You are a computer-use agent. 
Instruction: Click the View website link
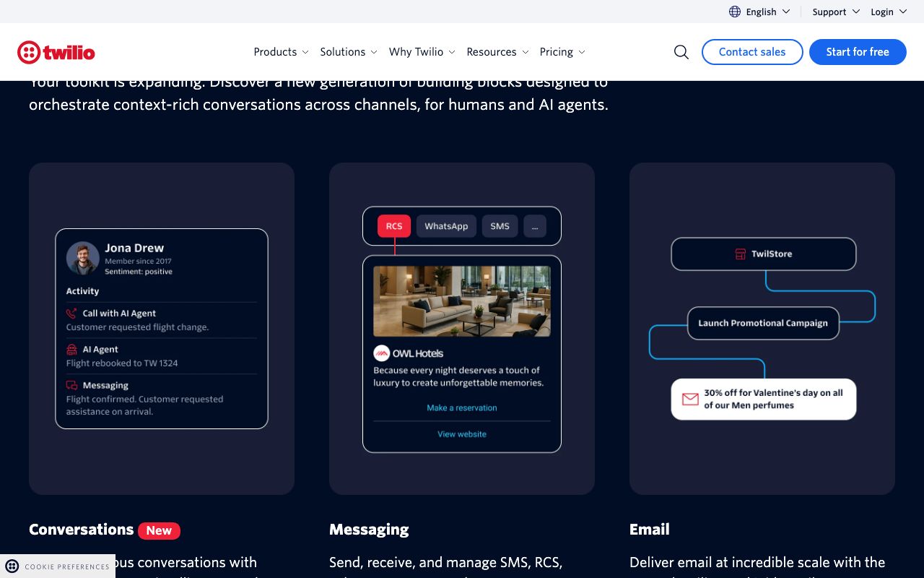pyautogui.click(x=462, y=434)
